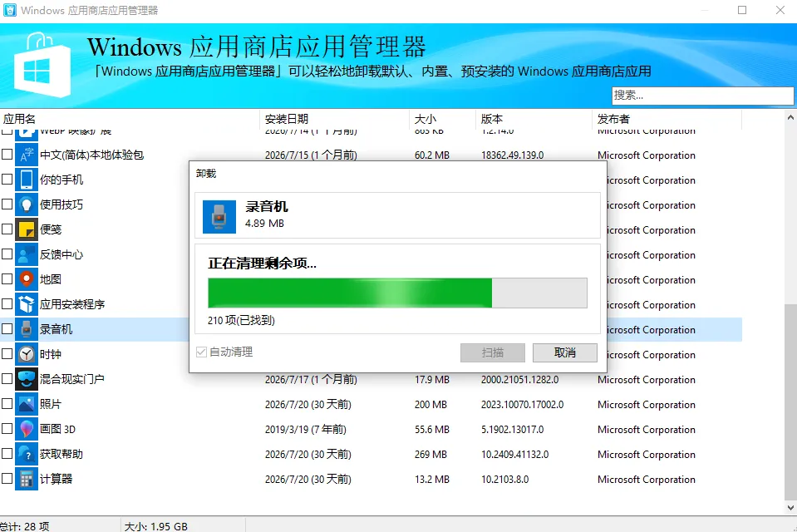This screenshot has width=797, height=532.
Task: Click the scrollbar up arrow
Action: pyautogui.click(x=790, y=118)
